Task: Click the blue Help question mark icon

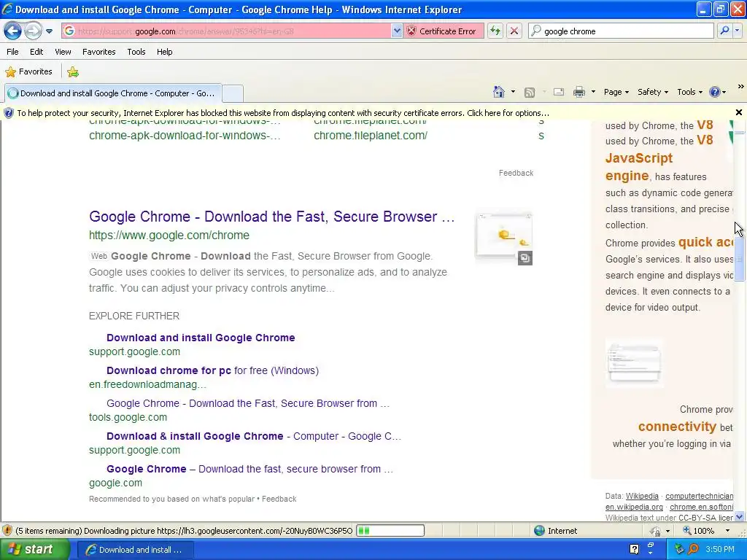Action: point(715,92)
